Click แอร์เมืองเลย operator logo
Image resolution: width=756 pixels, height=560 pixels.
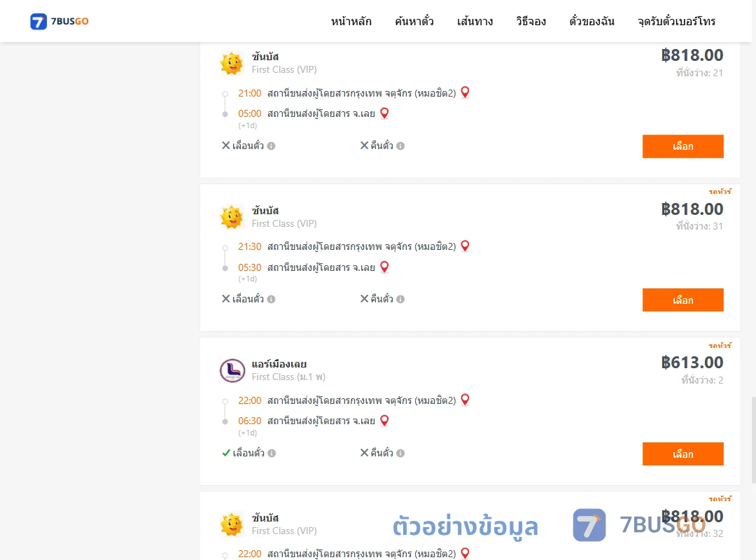click(232, 370)
